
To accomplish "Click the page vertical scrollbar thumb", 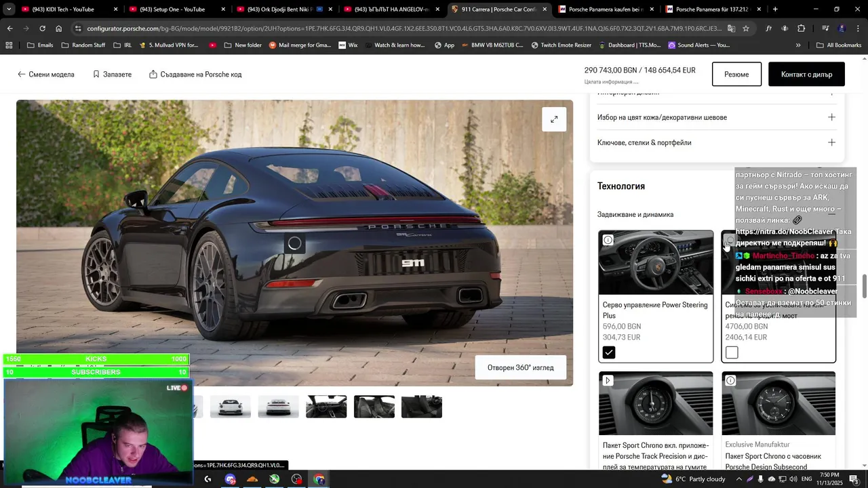I will [x=864, y=287].
